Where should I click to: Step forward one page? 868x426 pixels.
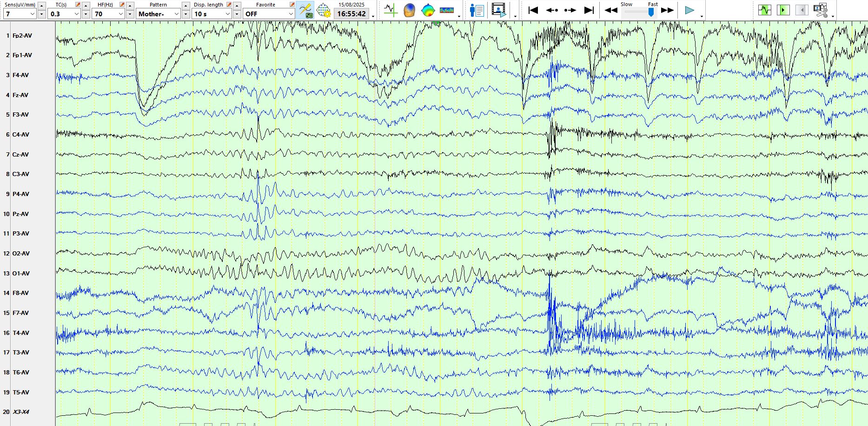click(x=570, y=10)
